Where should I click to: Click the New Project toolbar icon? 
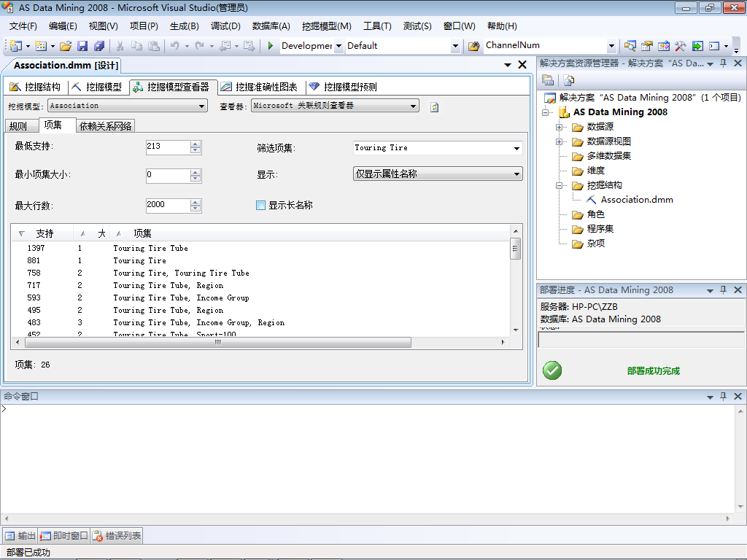tap(16, 46)
